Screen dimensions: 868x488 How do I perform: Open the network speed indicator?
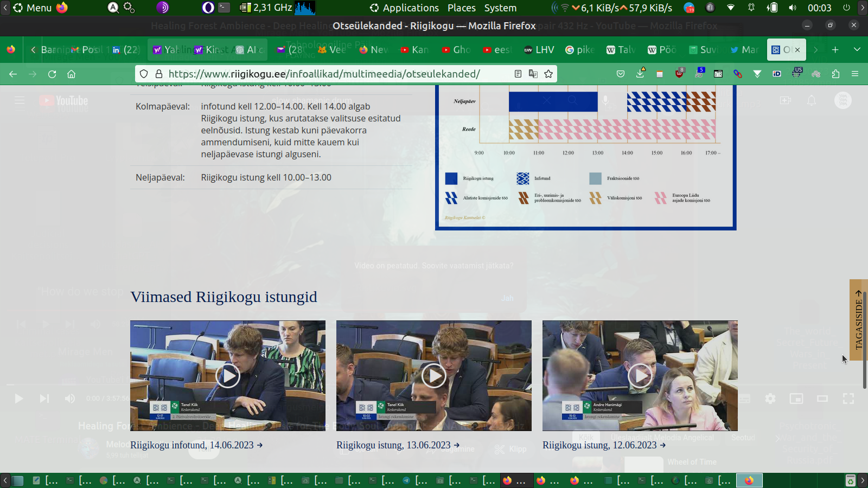611,8
